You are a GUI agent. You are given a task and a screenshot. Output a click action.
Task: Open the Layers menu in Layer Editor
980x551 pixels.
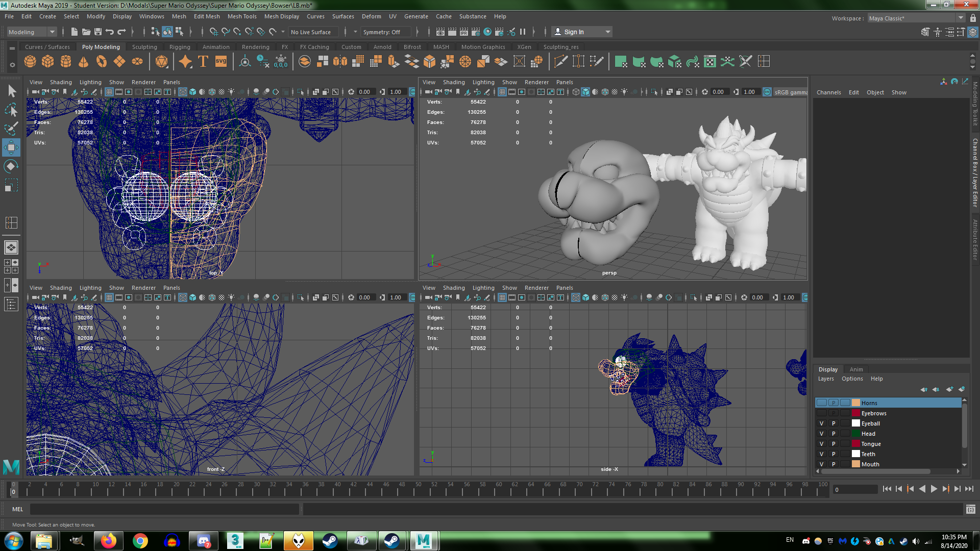pos(826,379)
